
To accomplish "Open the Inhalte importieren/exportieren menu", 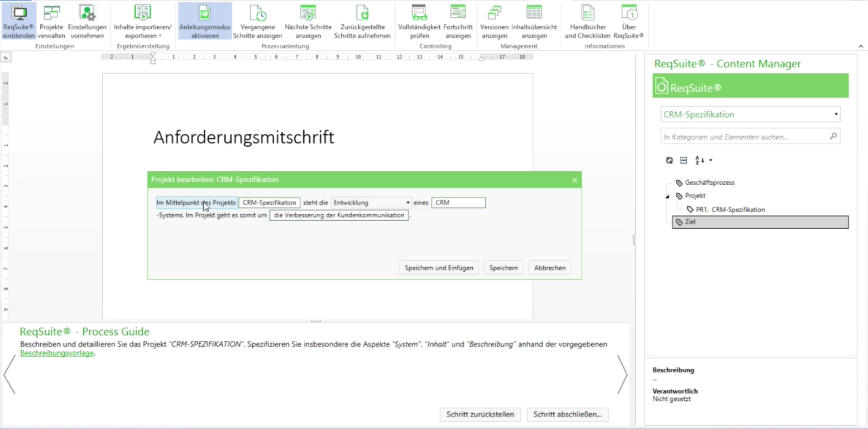I will [x=143, y=21].
